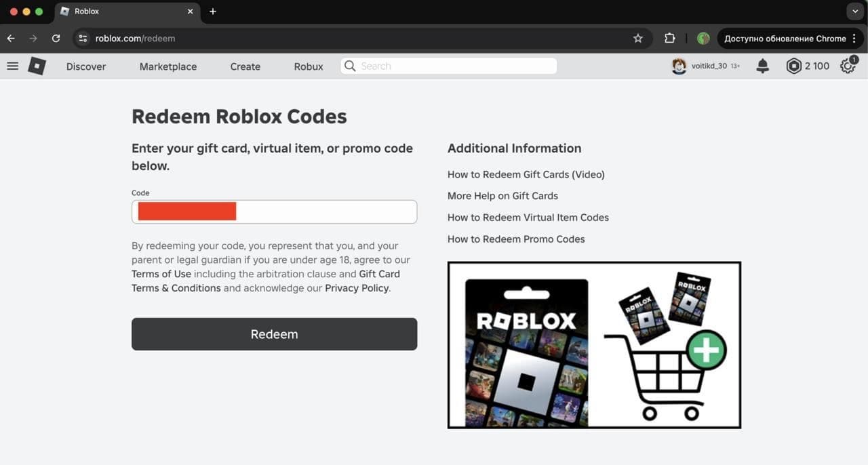This screenshot has height=465, width=868.
Task: Open a new browser tab
Action: point(212,12)
